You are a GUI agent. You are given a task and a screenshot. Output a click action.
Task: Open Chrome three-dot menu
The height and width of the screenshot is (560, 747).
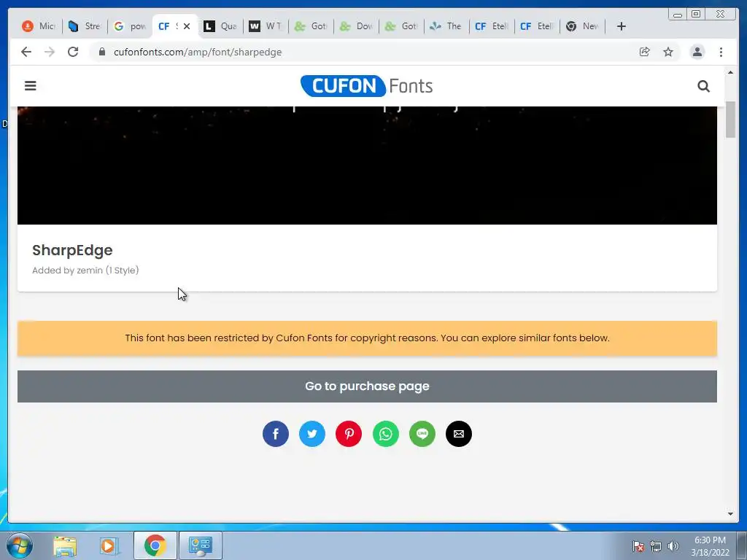pyautogui.click(x=721, y=52)
